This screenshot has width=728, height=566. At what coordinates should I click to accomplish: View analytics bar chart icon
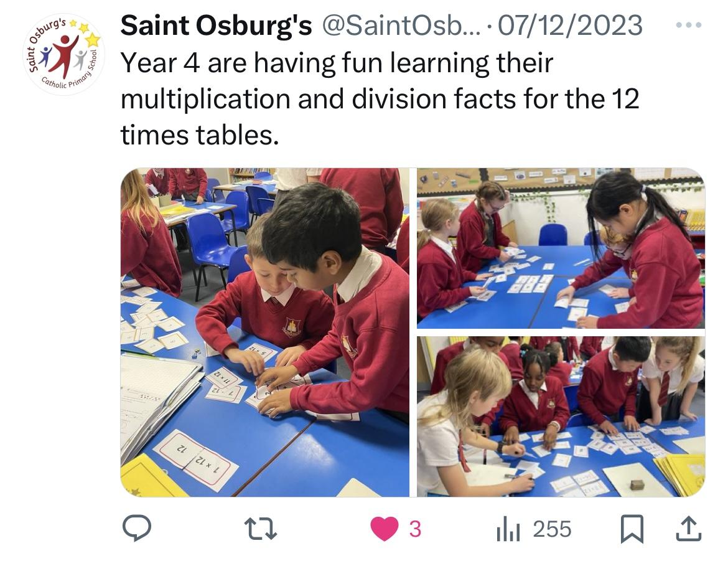click(x=508, y=529)
